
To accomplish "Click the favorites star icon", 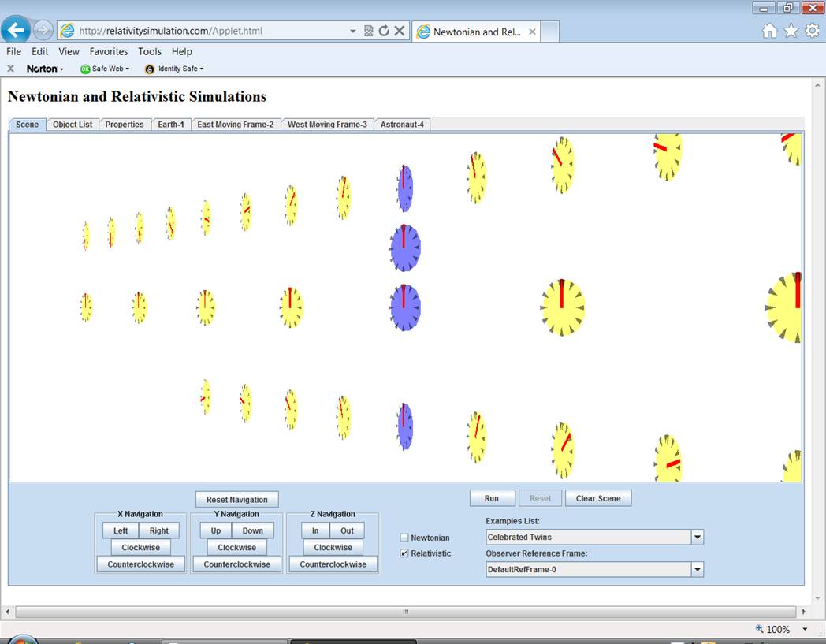I will coord(791,31).
